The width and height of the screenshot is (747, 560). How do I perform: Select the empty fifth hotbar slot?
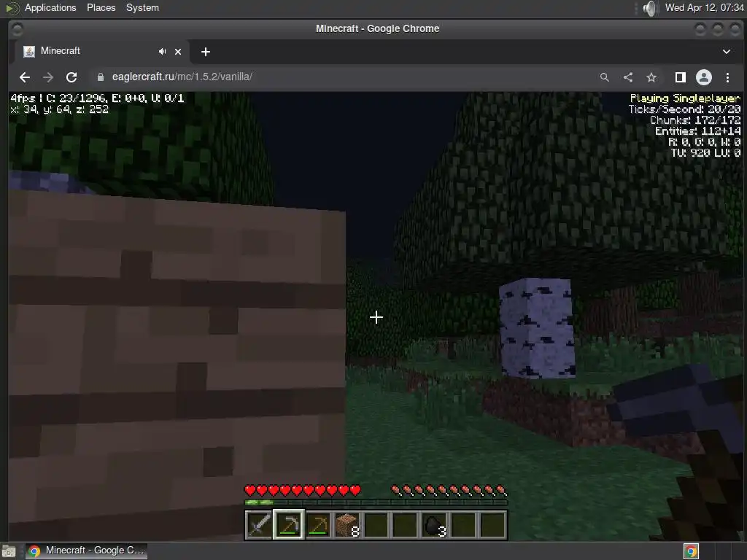tap(376, 525)
